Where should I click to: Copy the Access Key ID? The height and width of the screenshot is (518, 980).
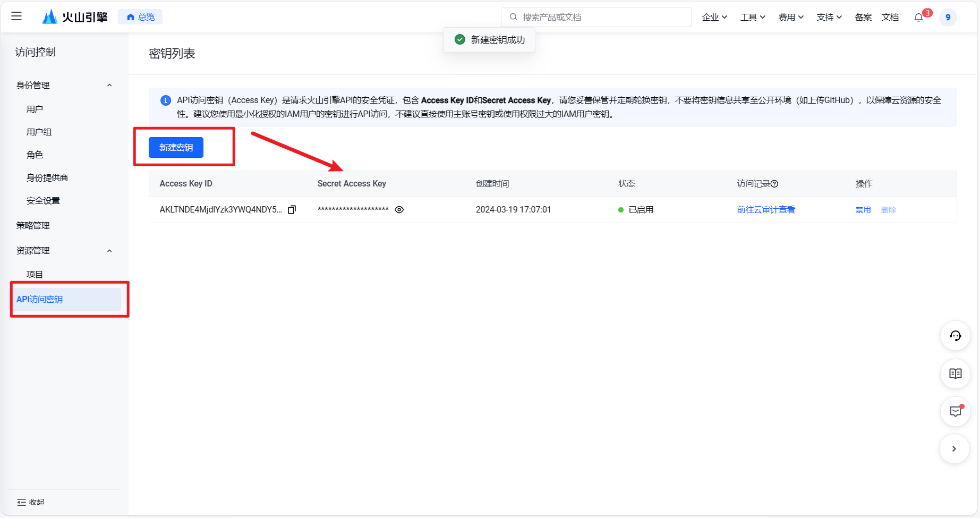292,210
